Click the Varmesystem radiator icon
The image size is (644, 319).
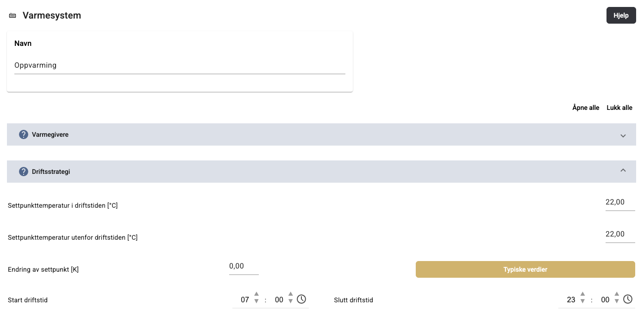[13, 16]
